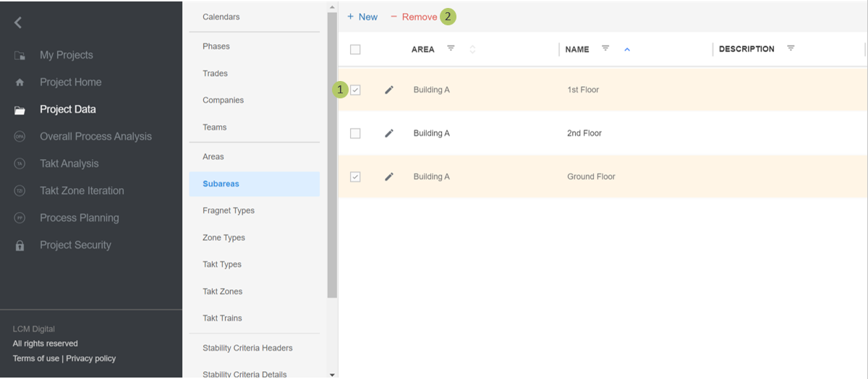Open the DESCRIPTION column filter icon

(x=791, y=48)
